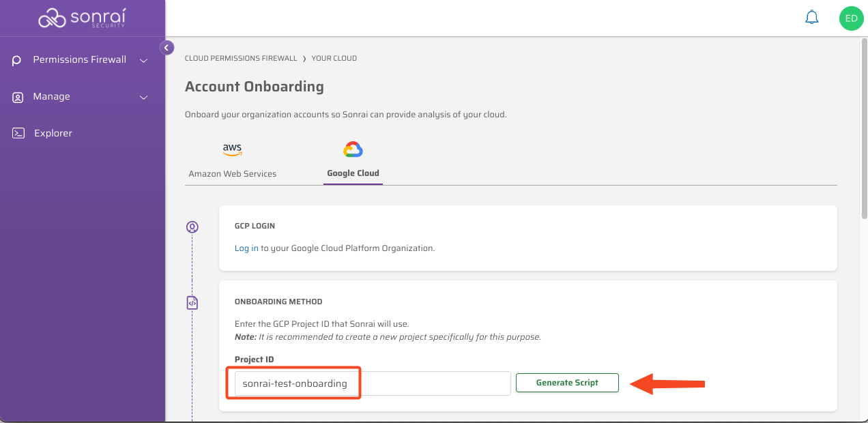868x423 pixels.
Task: Click the AWS logo icon
Action: click(x=232, y=149)
